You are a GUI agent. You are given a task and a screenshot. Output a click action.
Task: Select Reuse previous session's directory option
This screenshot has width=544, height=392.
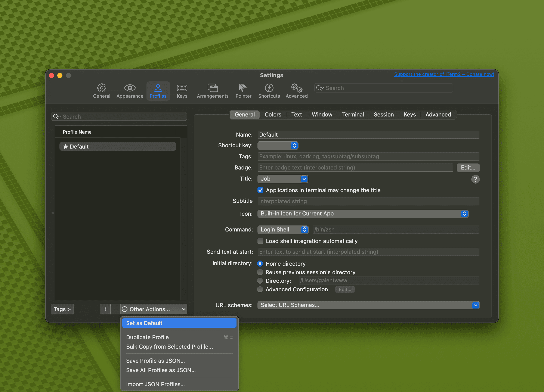[x=260, y=272]
